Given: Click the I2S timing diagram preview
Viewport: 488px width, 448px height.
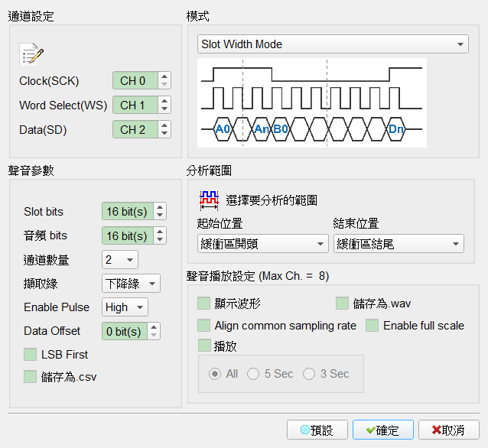Looking at the screenshot, I should point(312,102).
